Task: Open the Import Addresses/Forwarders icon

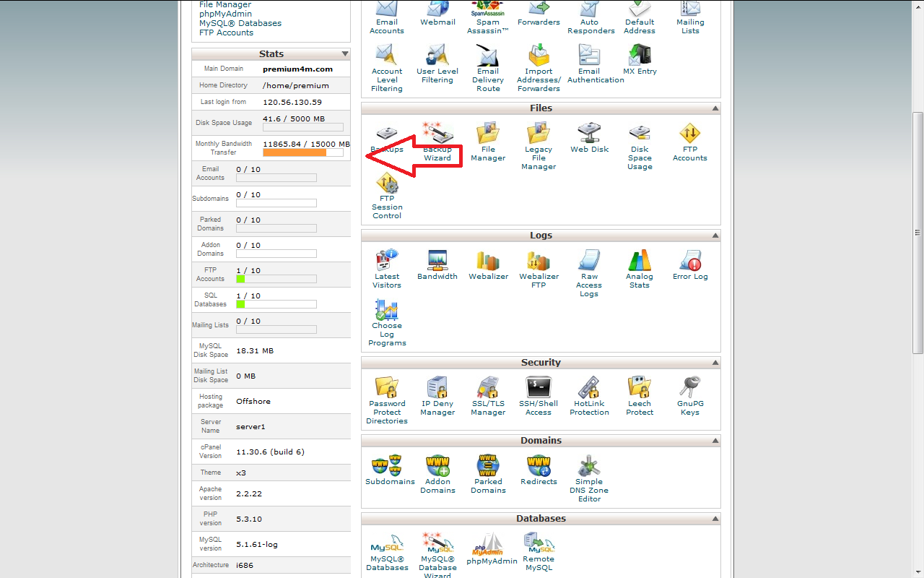Action: point(539,55)
